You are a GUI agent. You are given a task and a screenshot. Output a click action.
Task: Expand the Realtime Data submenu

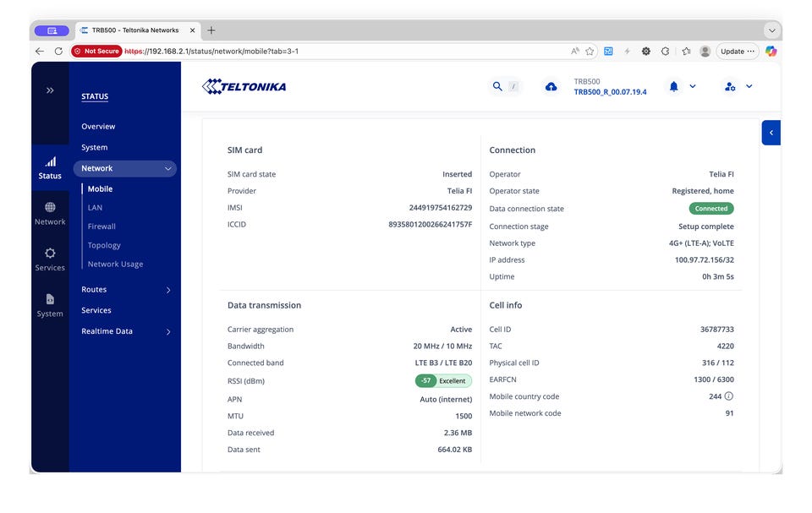coord(168,331)
